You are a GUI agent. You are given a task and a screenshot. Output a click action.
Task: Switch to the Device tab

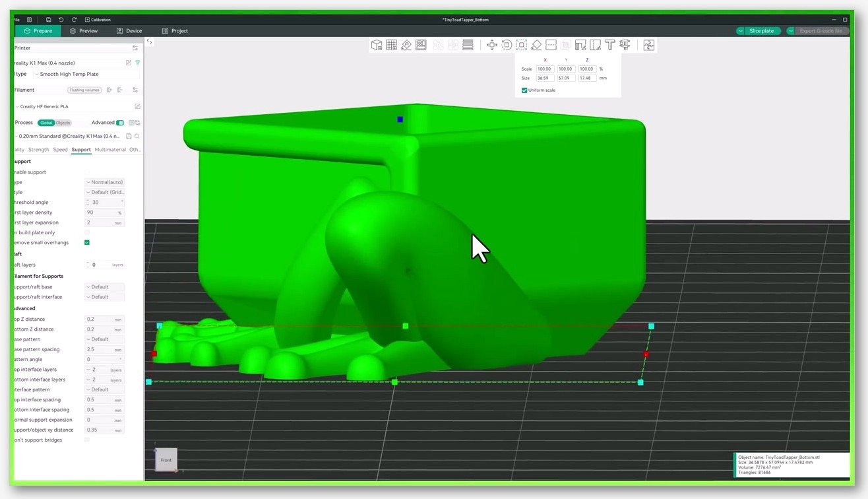pos(129,31)
